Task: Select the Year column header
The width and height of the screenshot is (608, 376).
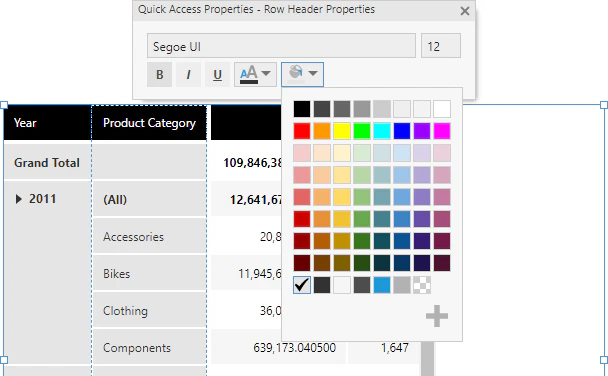Action: pyautogui.click(x=47, y=122)
